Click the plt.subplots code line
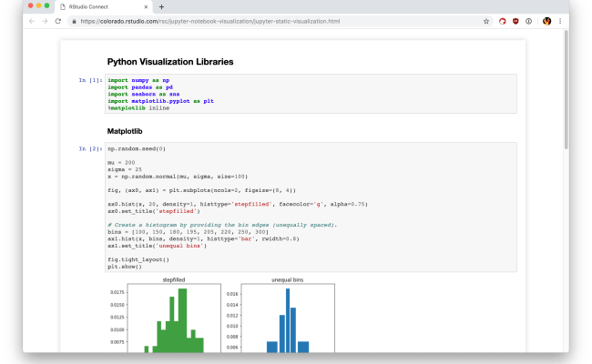 (202, 190)
